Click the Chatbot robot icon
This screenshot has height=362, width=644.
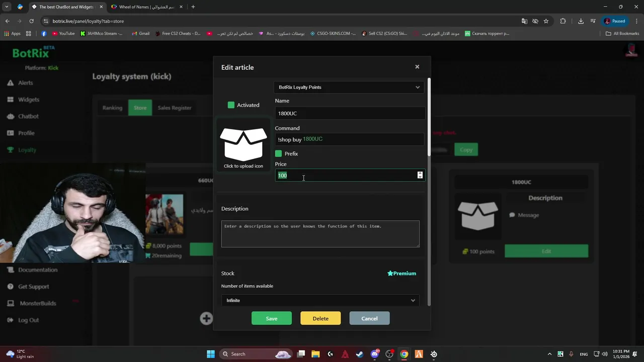[10, 116]
